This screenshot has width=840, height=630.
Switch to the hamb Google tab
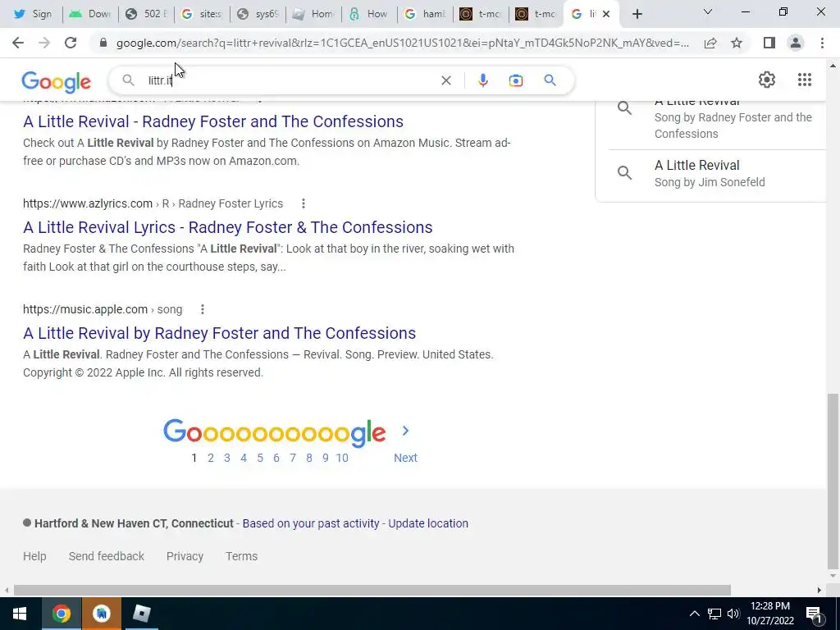(x=426, y=14)
